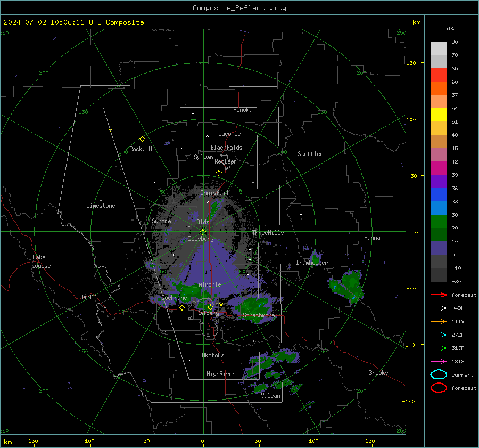
Task: Click the yellow diamond radar-center marker at Olds
Action: point(203,232)
